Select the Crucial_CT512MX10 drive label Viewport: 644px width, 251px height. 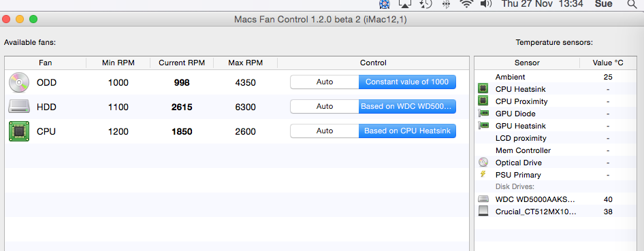[x=536, y=212]
